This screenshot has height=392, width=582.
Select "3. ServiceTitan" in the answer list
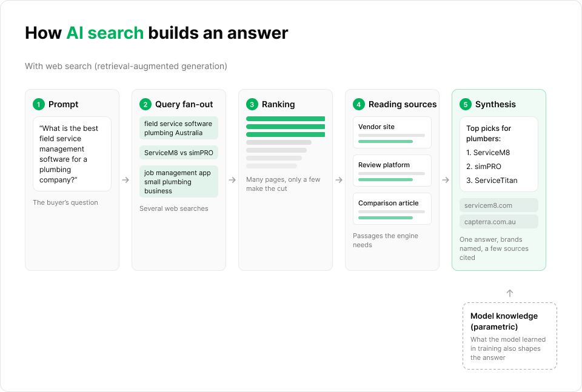(x=492, y=180)
